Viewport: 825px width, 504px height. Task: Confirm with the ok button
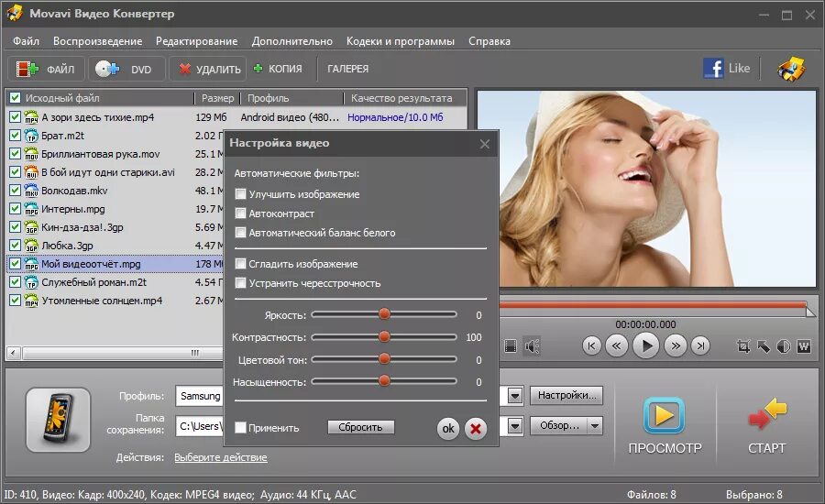(448, 429)
